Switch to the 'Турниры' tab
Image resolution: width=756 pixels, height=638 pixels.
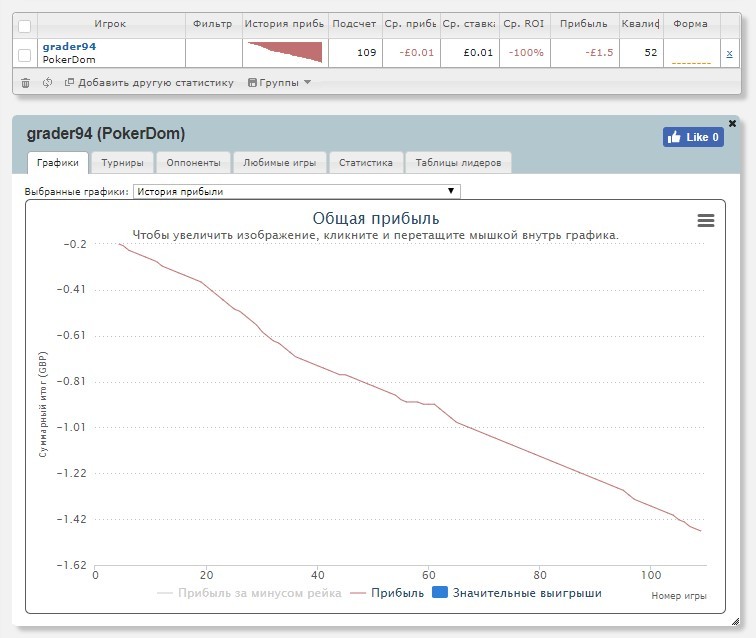(122, 163)
